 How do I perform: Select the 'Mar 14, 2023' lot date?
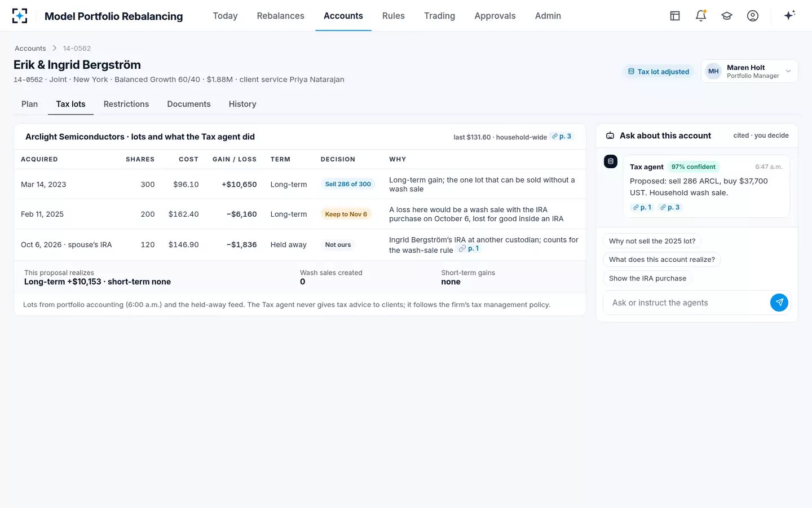pos(43,185)
